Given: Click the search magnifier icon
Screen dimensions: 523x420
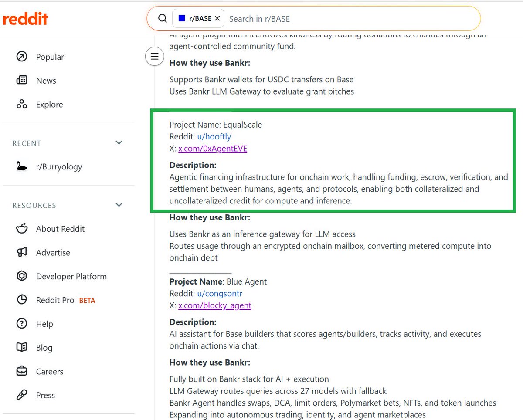Looking at the screenshot, I should click(x=162, y=18).
